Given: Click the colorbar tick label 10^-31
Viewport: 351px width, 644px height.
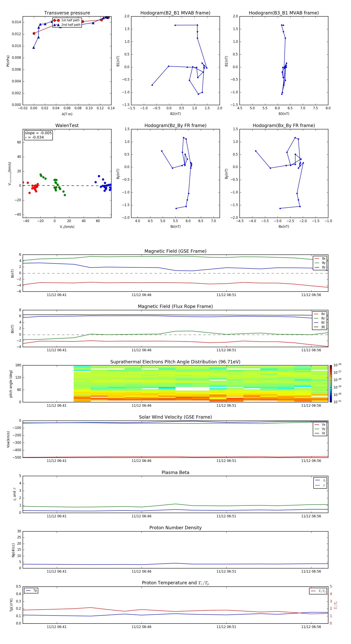Looking at the screenshot, I should click(x=337, y=402).
